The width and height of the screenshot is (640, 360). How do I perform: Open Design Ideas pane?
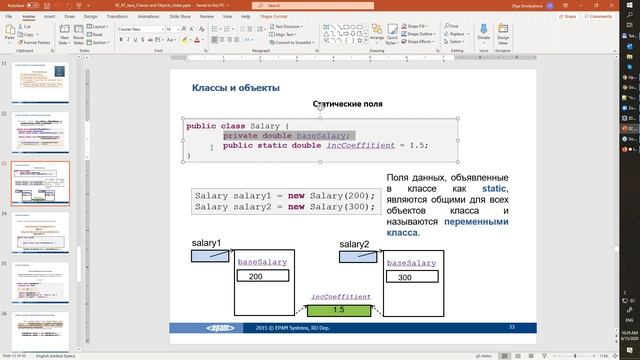tap(503, 34)
